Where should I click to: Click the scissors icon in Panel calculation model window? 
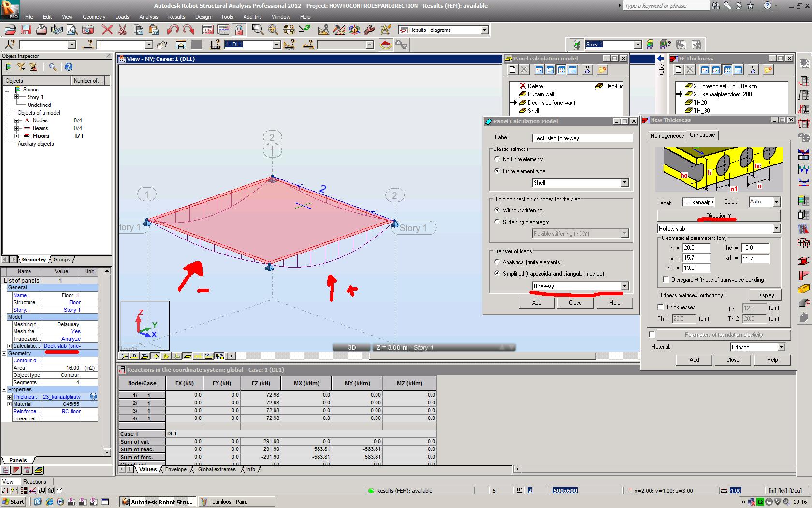click(587, 70)
